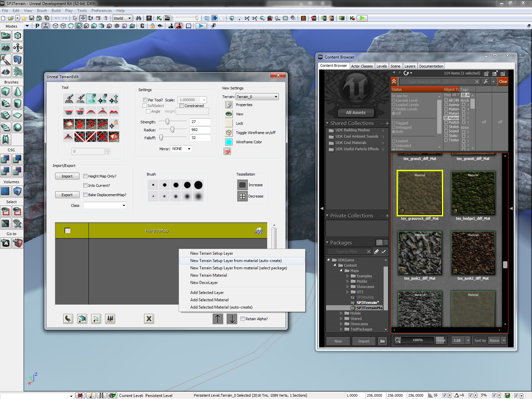Open the Sort by Name dropdown
The width and height of the screenshot is (532, 399).
[497, 340]
